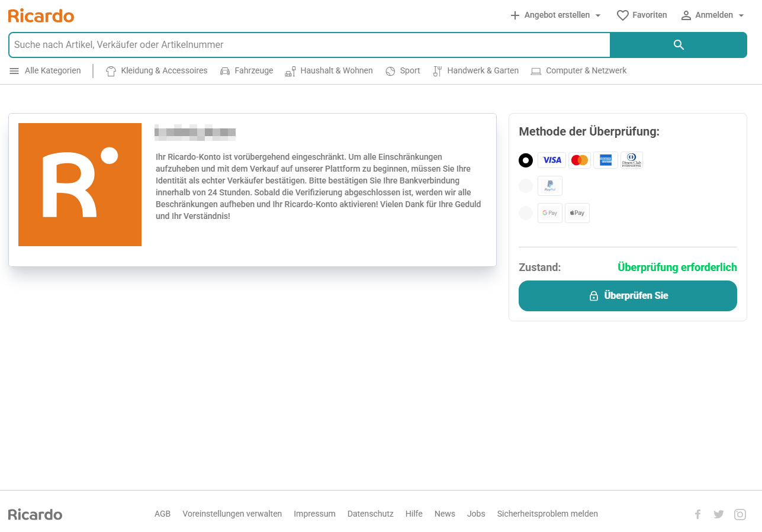Open the Instagram icon in footer
Viewport: 762px width, 532px height.
click(740, 514)
